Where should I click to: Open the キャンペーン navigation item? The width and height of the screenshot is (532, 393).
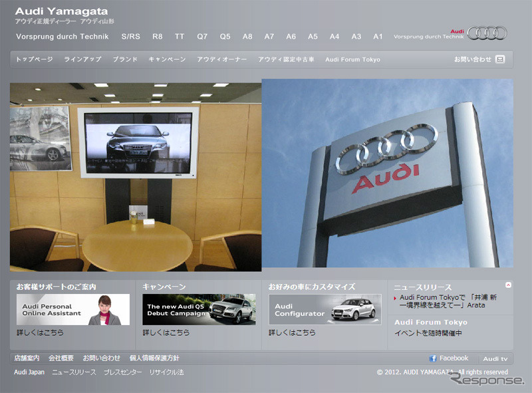click(167, 59)
